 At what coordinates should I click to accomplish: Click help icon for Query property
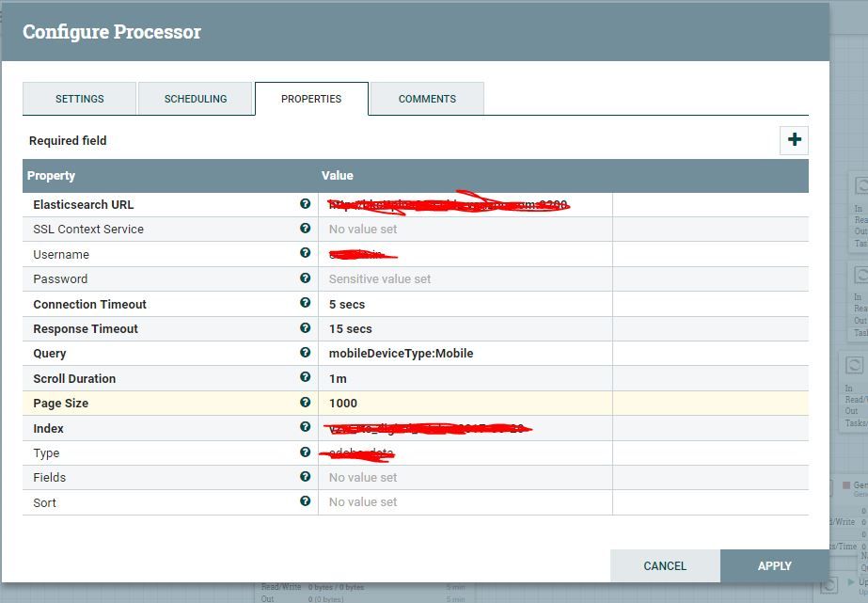(x=306, y=353)
